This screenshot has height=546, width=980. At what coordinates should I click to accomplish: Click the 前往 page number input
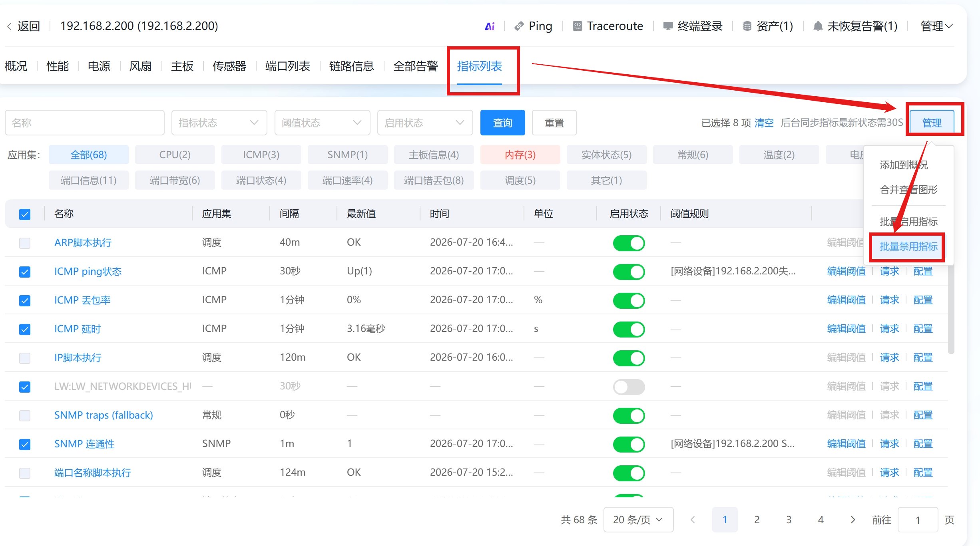click(x=918, y=520)
